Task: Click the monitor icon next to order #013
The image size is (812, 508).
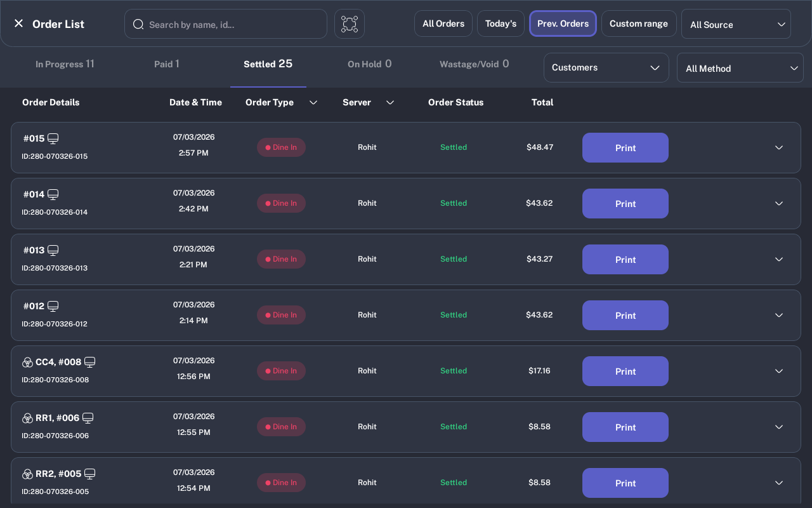Action: coord(53,250)
